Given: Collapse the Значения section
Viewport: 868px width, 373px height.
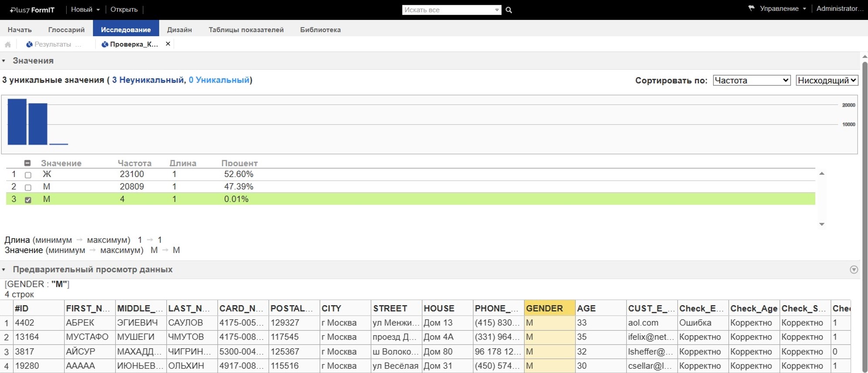Looking at the screenshot, I should (4, 61).
